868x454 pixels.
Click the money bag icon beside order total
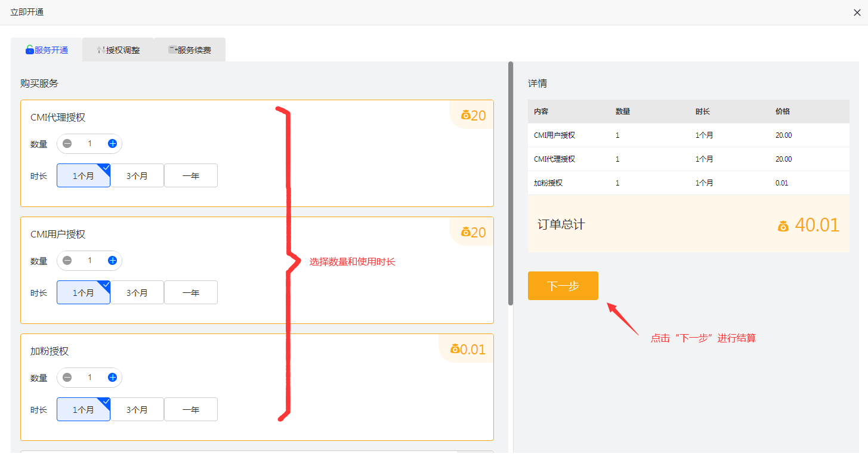point(783,226)
